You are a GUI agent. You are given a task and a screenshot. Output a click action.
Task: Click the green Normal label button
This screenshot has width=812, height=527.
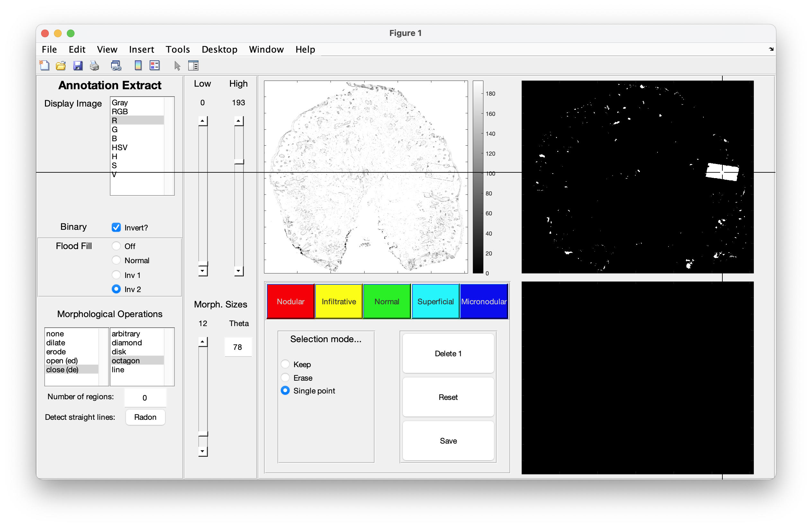(x=387, y=301)
